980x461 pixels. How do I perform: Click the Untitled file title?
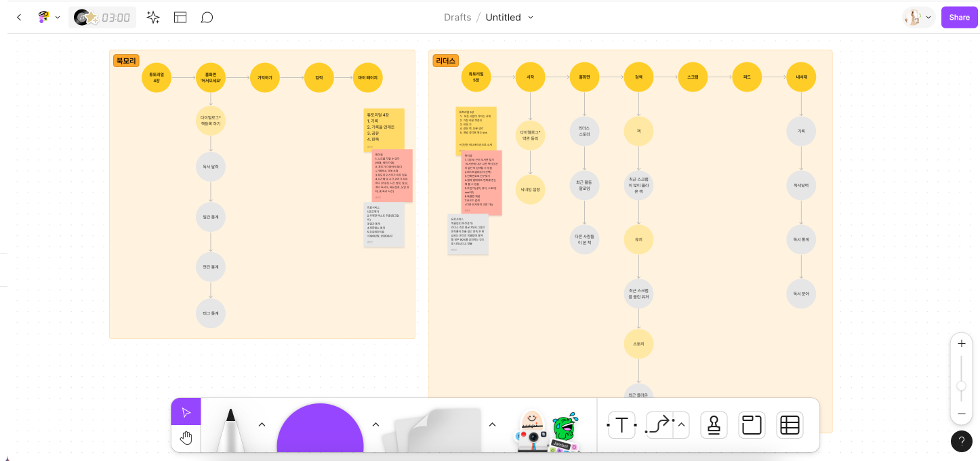[x=504, y=18]
